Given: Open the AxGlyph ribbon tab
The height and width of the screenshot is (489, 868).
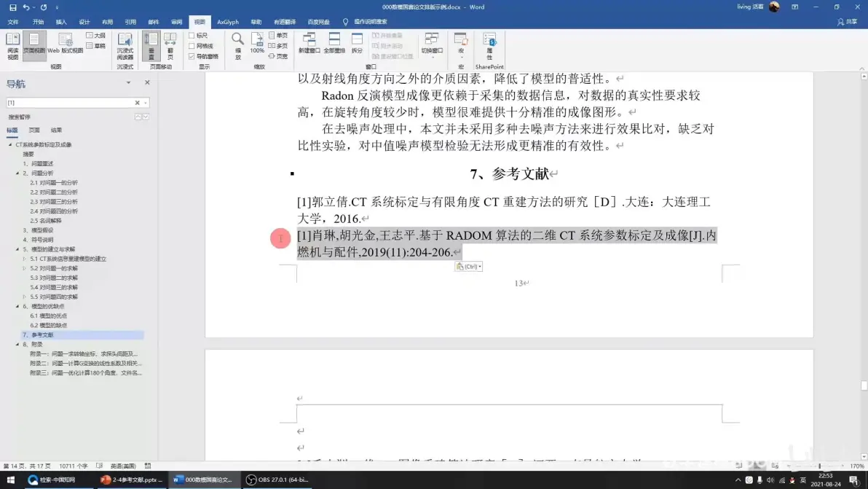Looking at the screenshot, I should (227, 22).
